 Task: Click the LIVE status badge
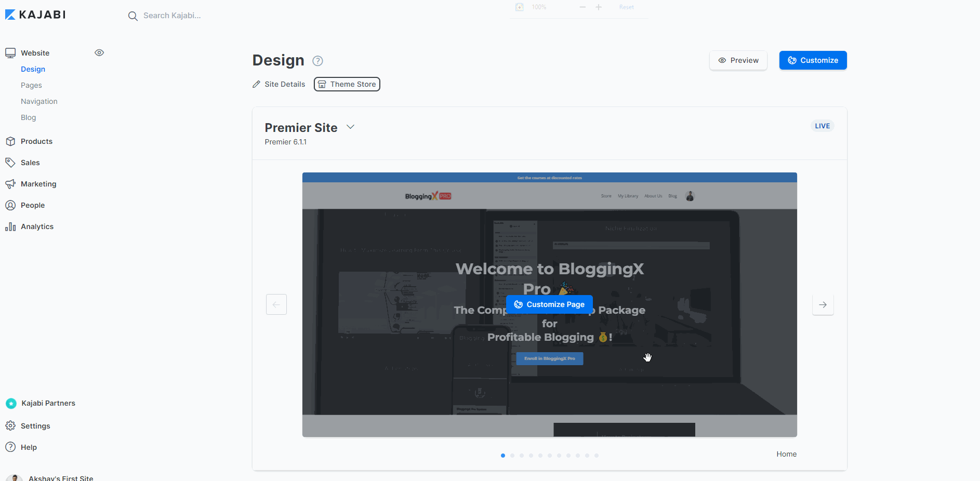pyautogui.click(x=822, y=126)
